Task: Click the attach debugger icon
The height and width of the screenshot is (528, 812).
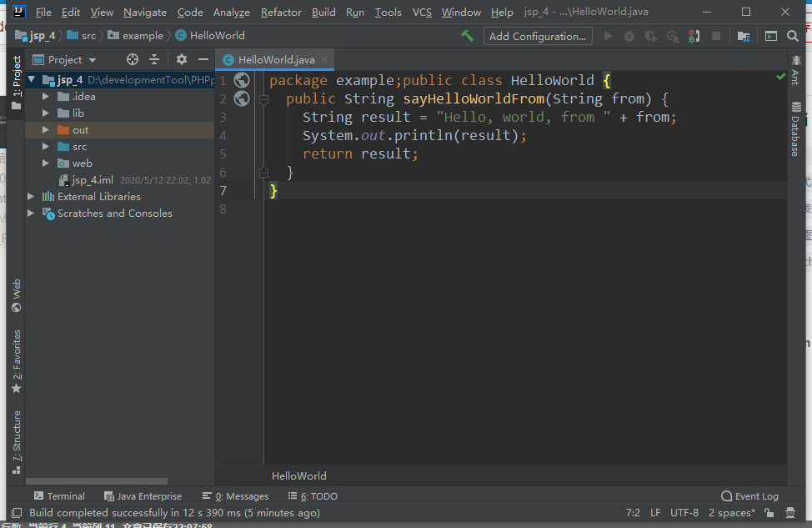Action: tap(694, 36)
